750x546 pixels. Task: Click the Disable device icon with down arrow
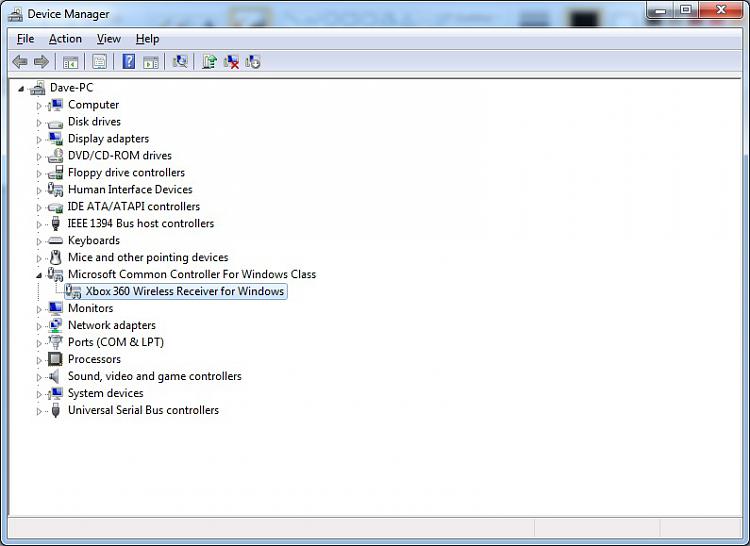coord(253,62)
